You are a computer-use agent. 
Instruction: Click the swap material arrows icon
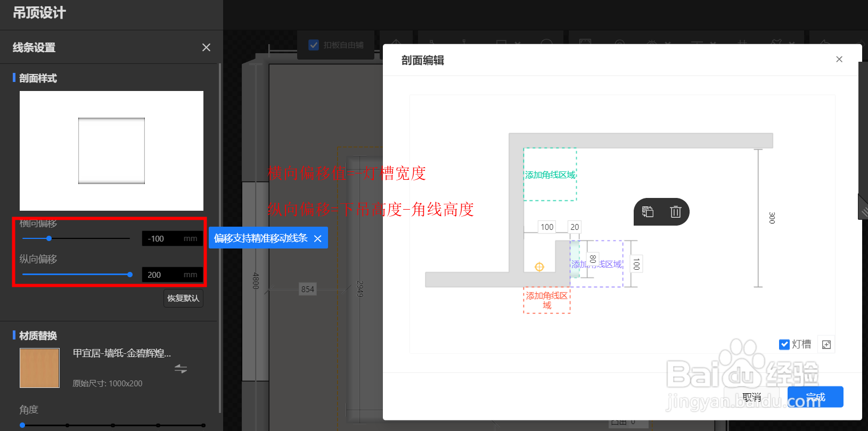[x=181, y=369]
